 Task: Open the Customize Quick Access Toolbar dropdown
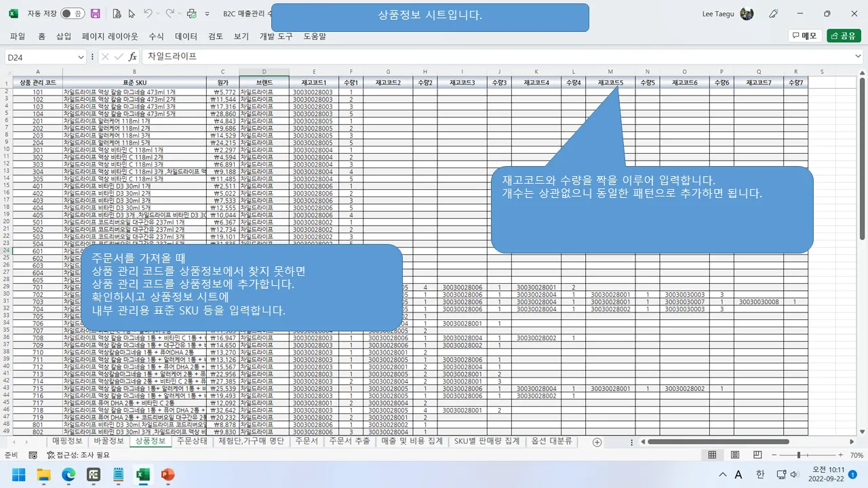tap(209, 14)
